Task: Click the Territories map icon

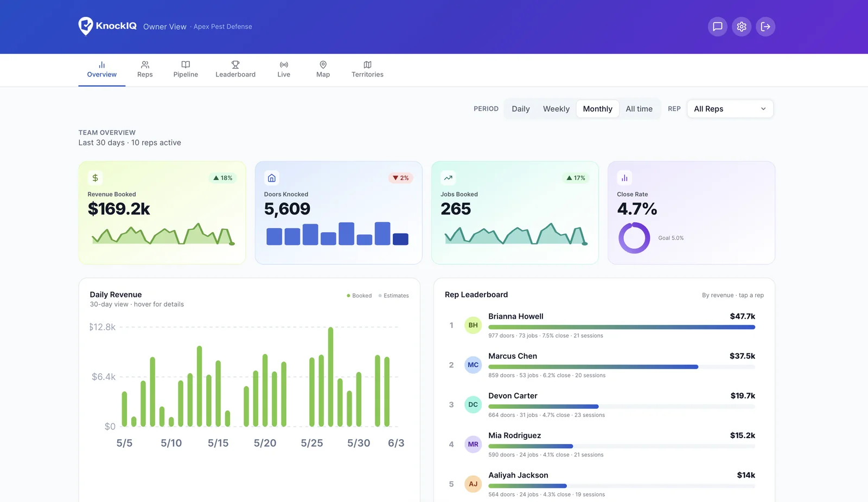Action: point(367,65)
